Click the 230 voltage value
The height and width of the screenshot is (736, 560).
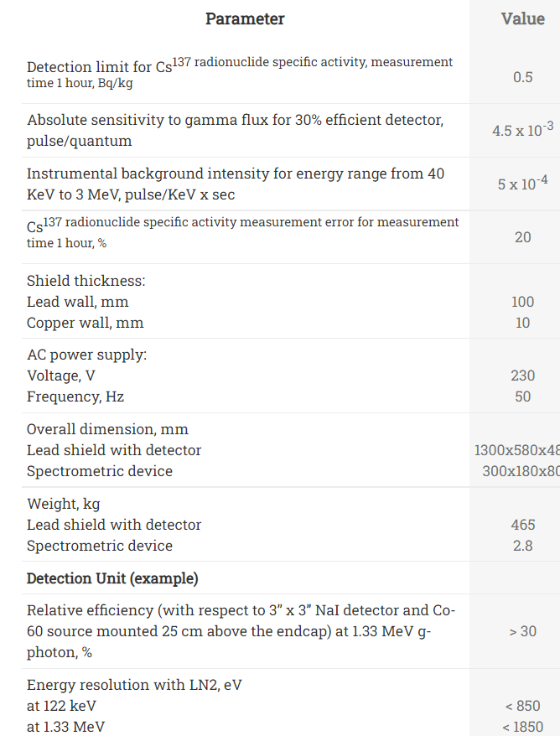click(x=522, y=376)
